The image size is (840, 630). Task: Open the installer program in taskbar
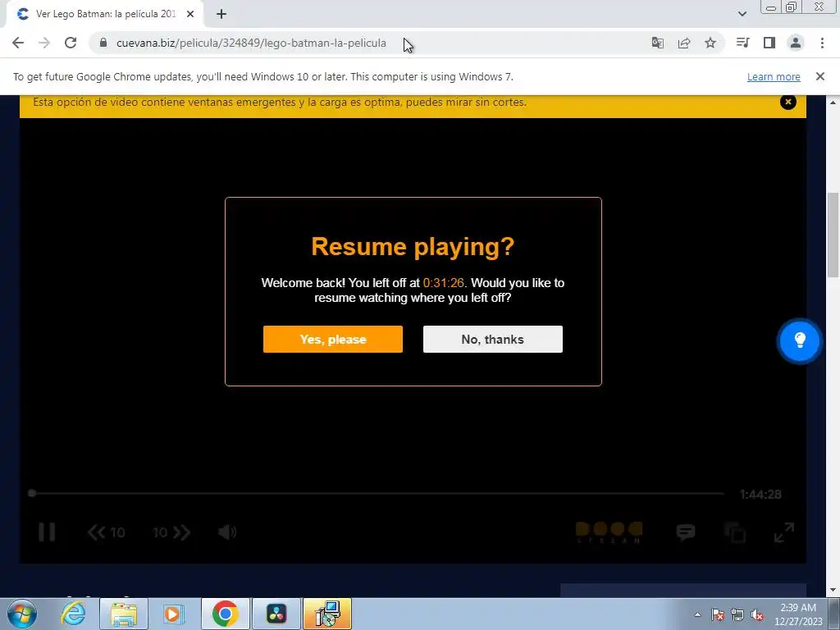point(326,614)
